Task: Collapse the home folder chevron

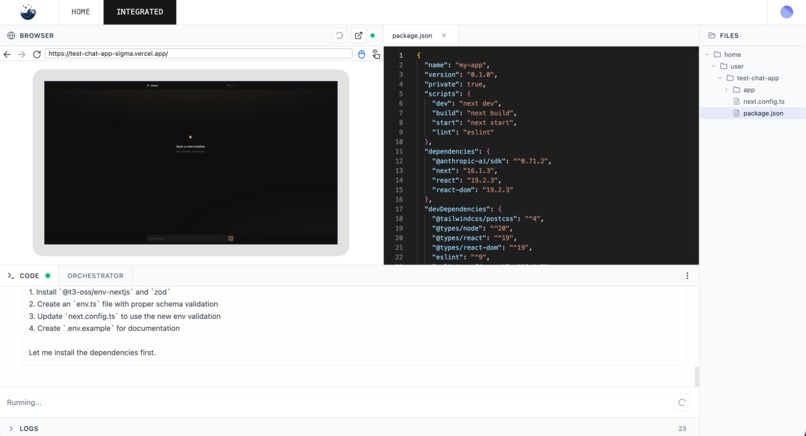Action: pos(707,54)
